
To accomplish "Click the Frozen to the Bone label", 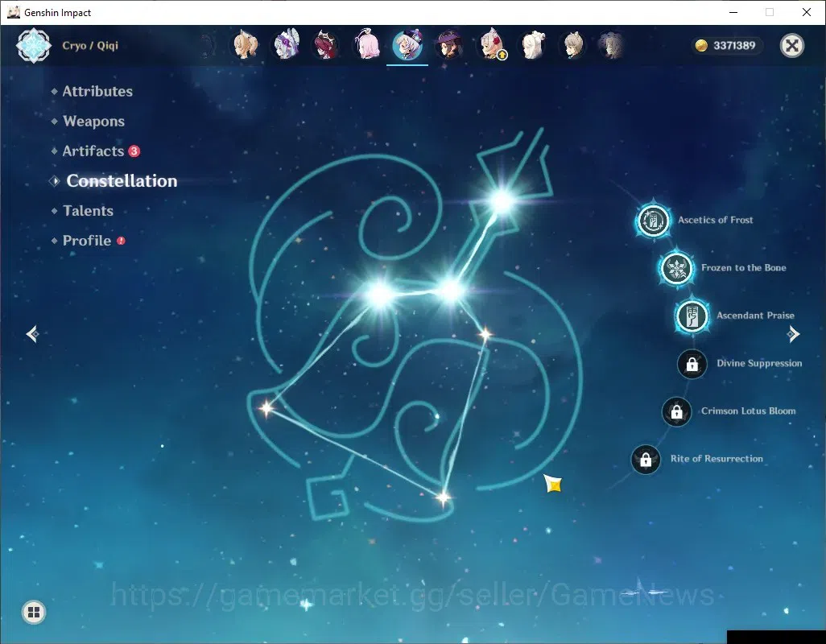I will [x=743, y=268].
